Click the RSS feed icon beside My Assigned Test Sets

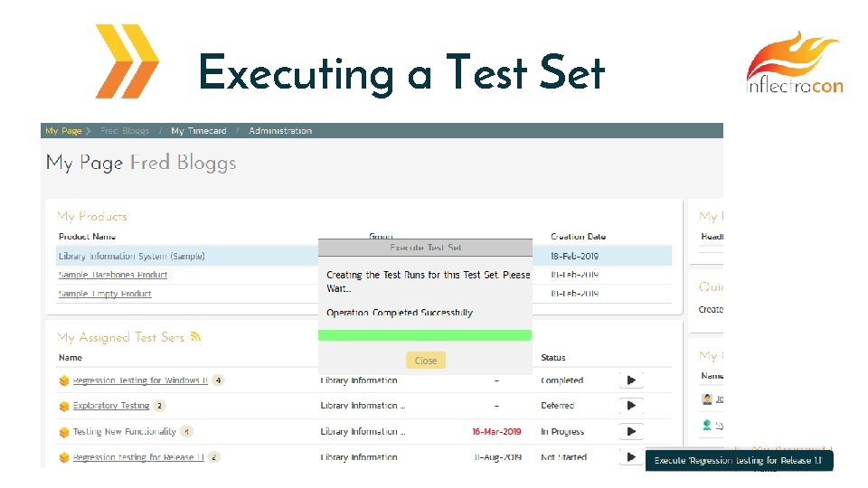(x=195, y=337)
